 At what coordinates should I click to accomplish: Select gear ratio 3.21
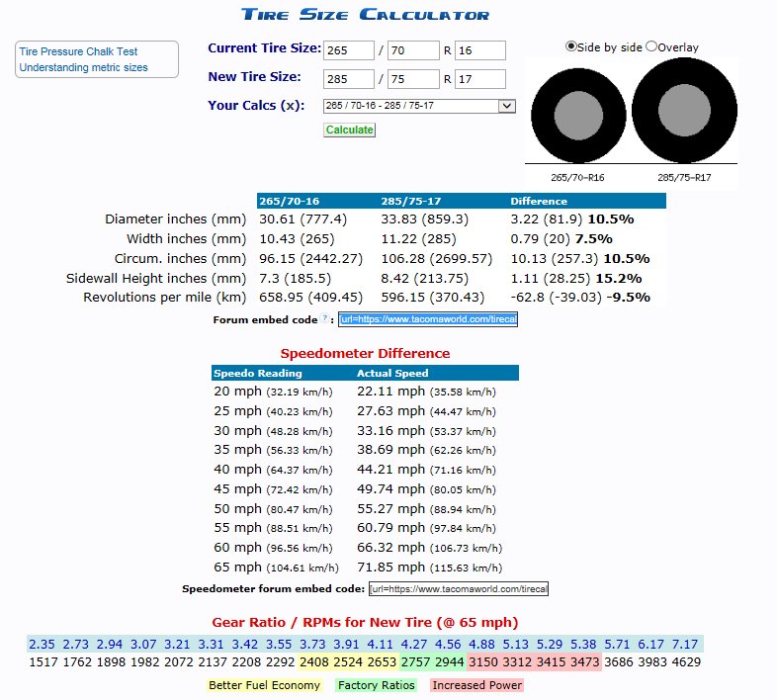coord(177,645)
